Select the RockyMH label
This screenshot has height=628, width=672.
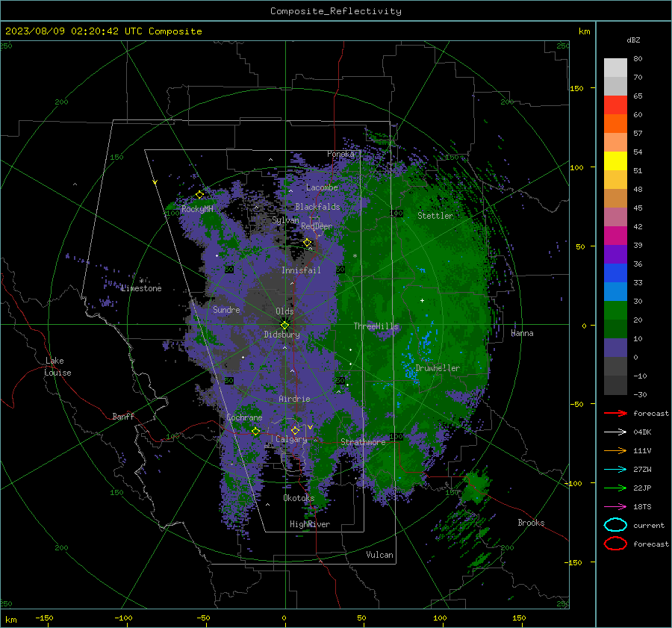pyautogui.click(x=197, y=209)
